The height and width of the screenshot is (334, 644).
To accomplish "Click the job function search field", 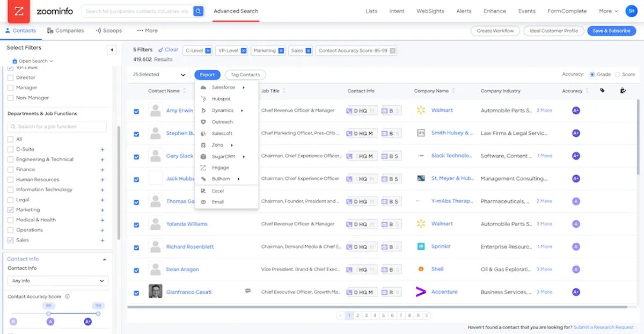I will [57, 127].
